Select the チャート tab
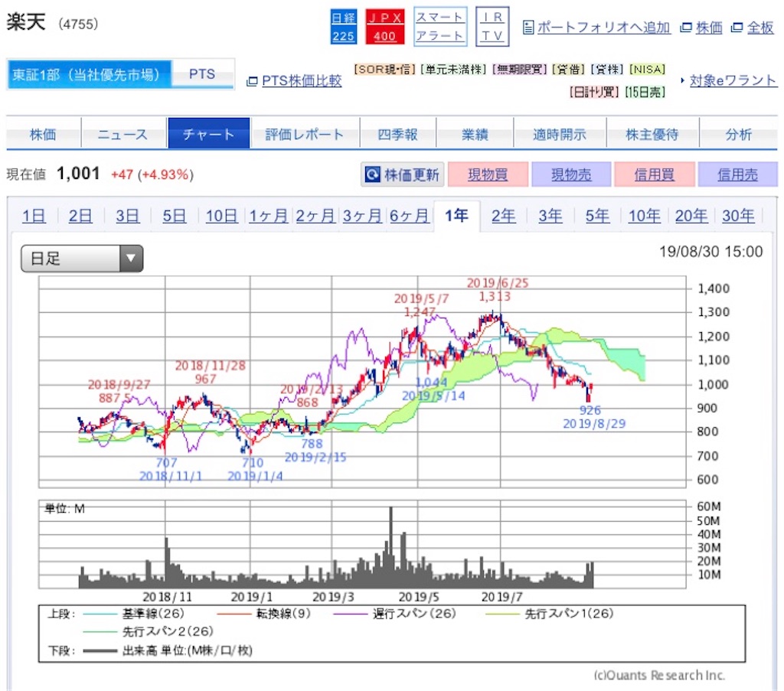 208,134
